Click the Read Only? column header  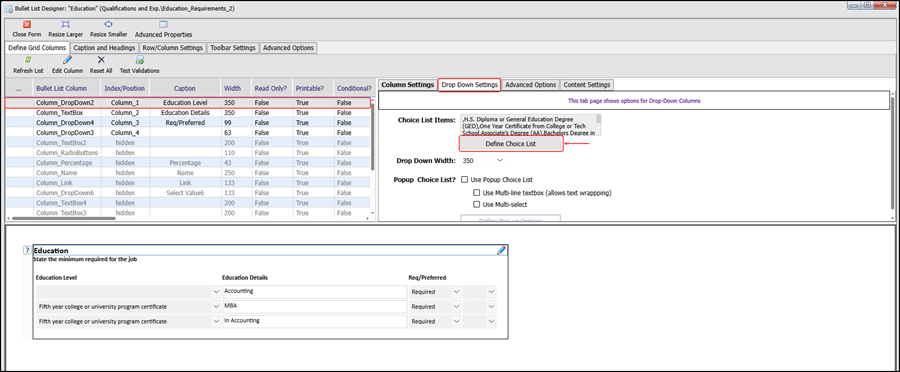[271, 88]
